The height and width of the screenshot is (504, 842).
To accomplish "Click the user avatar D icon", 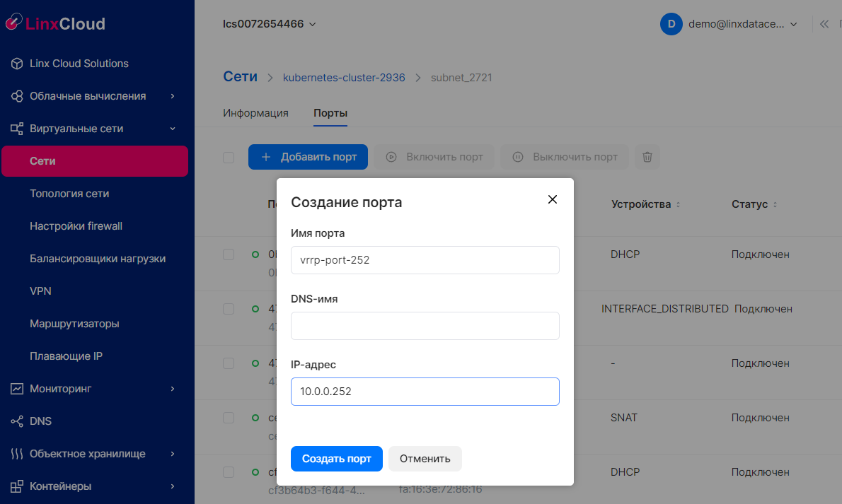I will pyautogui.click(x=671, y=24).
